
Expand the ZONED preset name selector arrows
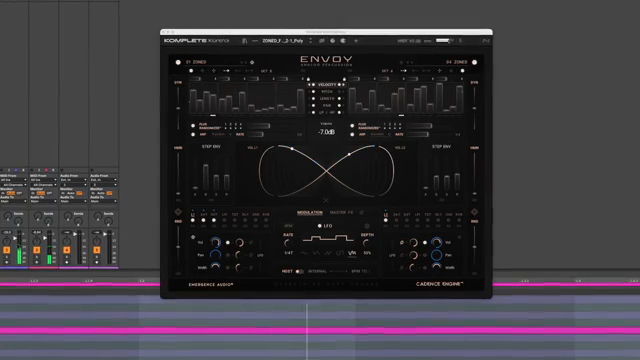311,41
